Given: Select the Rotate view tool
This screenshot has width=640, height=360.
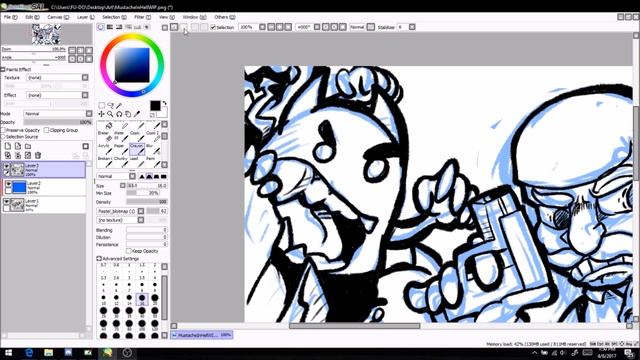Looking at the screenshot, I should pyautogui.click(x=119, y=114).
